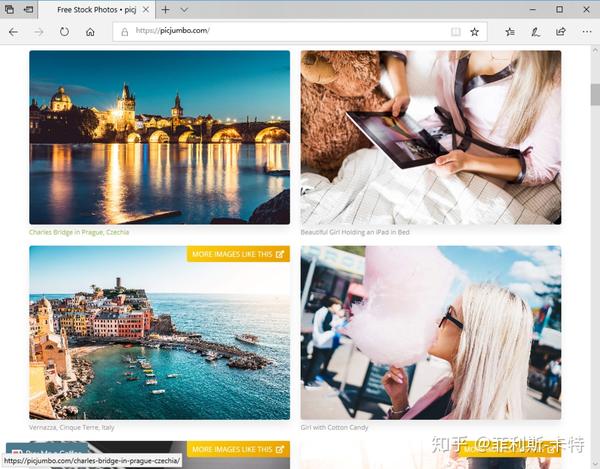Click the Add notes pen icon
Image resolution: width=600 pixels, height=469 pixels.
coord(535,32)
